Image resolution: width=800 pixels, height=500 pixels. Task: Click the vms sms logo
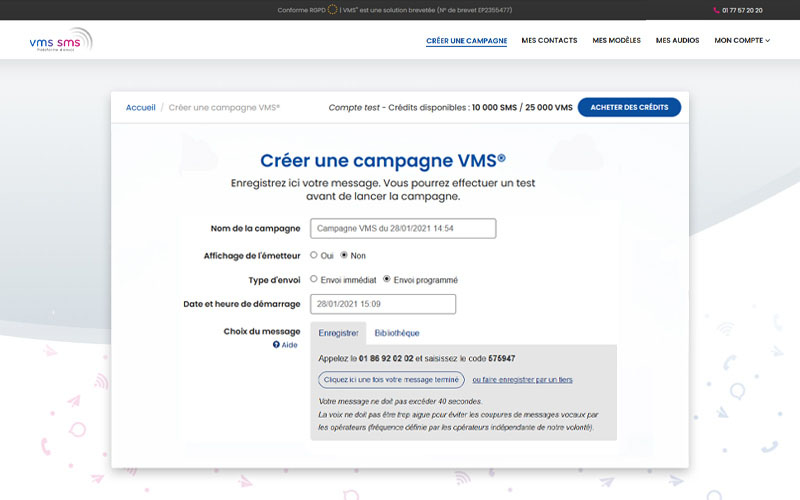point(61,40)
